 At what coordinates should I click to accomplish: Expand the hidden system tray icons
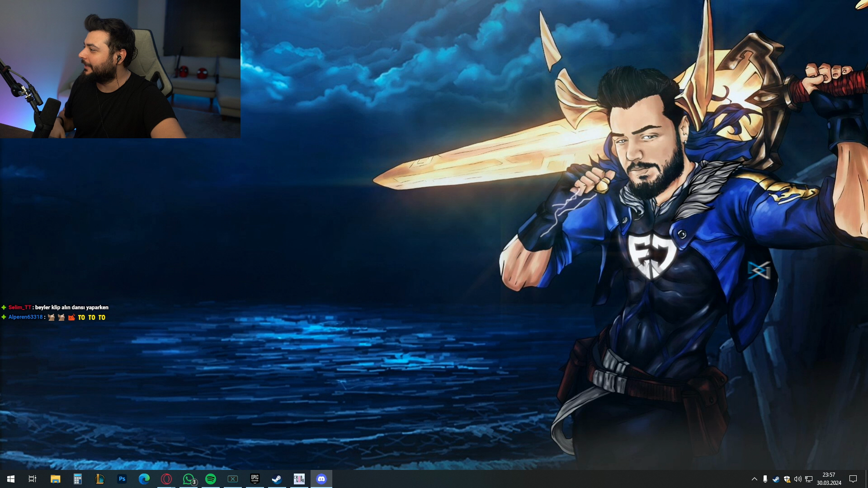[754, 479]
